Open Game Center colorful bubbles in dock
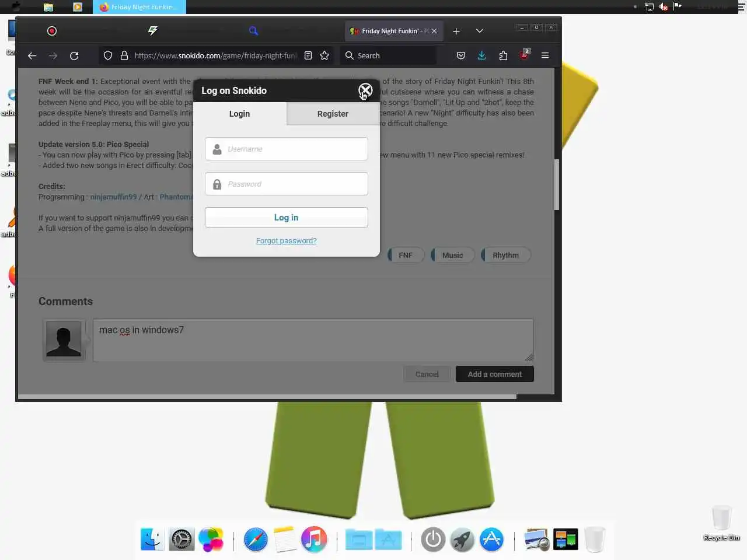This screenshot has height=560, width=747. click(211, 540)
